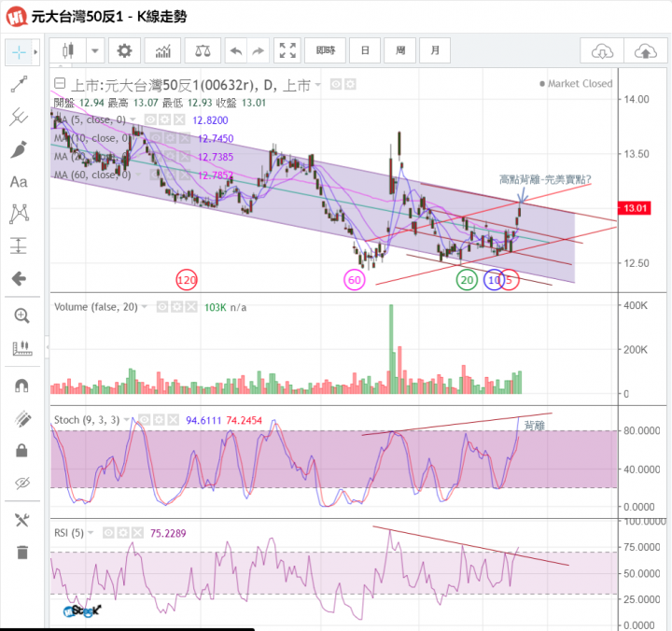Click the candlestick chart style button
This screenshot has width=672, height=631.
68,50
